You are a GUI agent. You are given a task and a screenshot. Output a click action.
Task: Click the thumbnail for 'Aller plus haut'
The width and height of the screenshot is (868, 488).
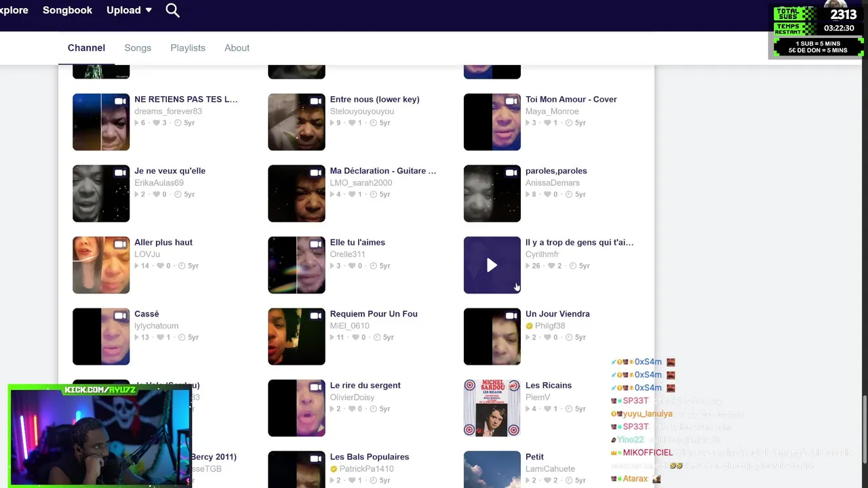[x=101, y=265]
